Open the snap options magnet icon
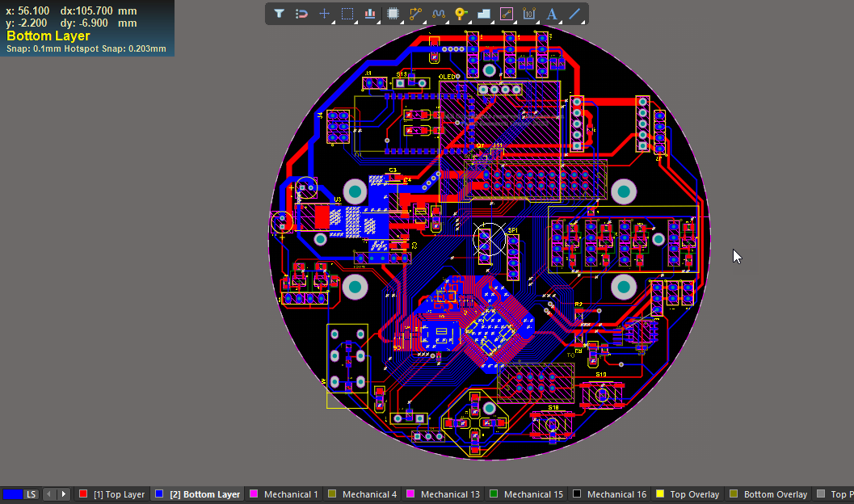 [301, 14]
